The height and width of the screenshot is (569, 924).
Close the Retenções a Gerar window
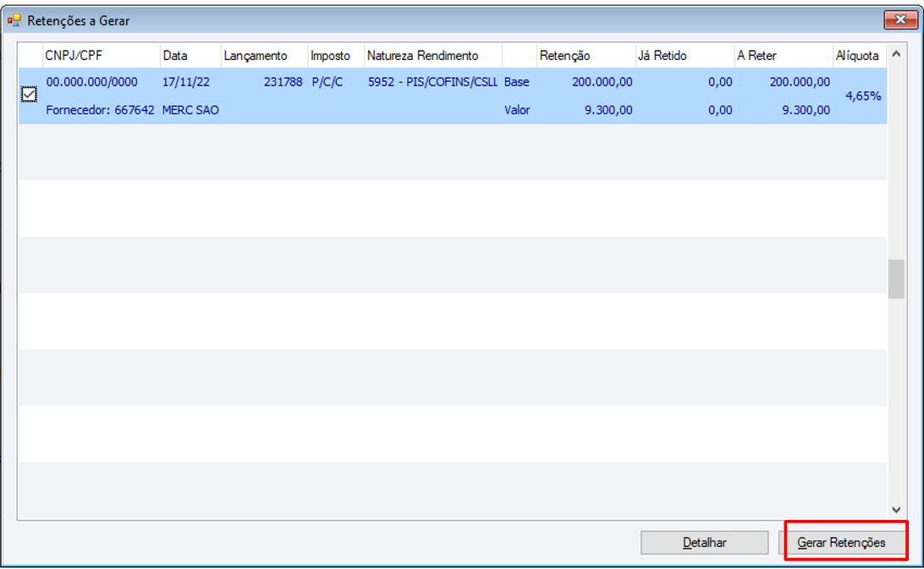[x=899, y=19]
